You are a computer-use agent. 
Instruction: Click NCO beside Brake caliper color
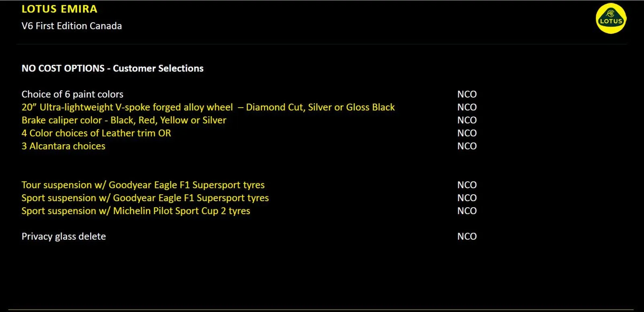467,120
